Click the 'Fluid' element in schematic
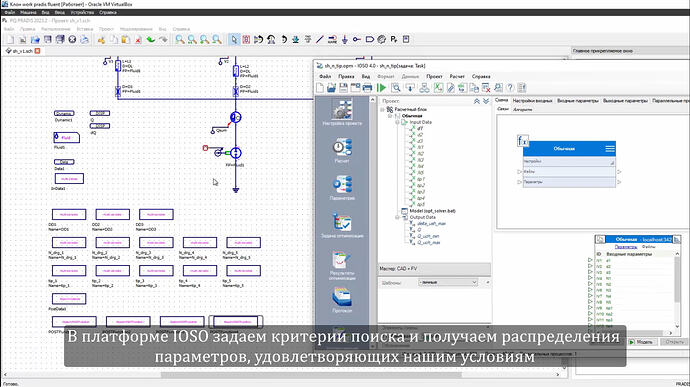The width and height of the screenshot is (690, 387). pyautogui.click(x=66, y=138)
